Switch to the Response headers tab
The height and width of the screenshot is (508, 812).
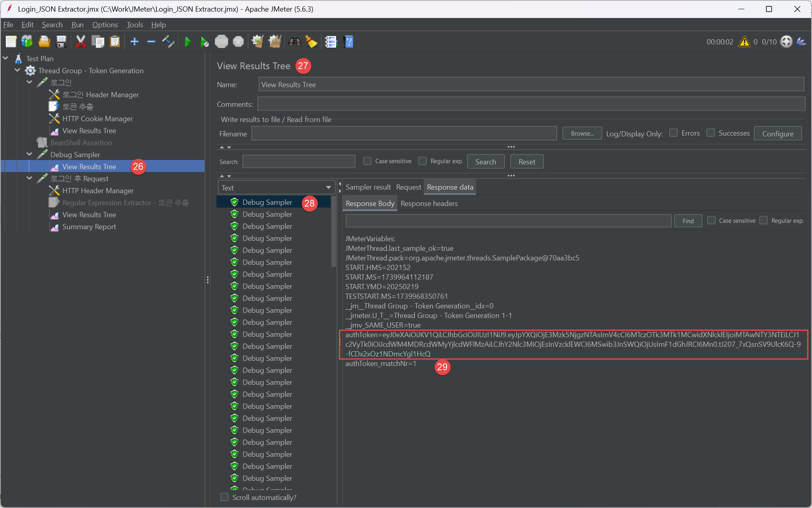point(429,204)
